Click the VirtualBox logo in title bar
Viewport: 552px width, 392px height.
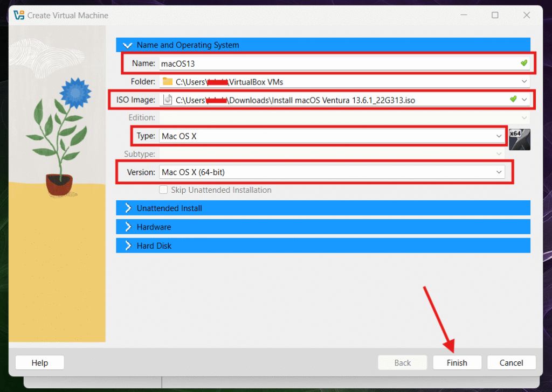tap(19, 15)
